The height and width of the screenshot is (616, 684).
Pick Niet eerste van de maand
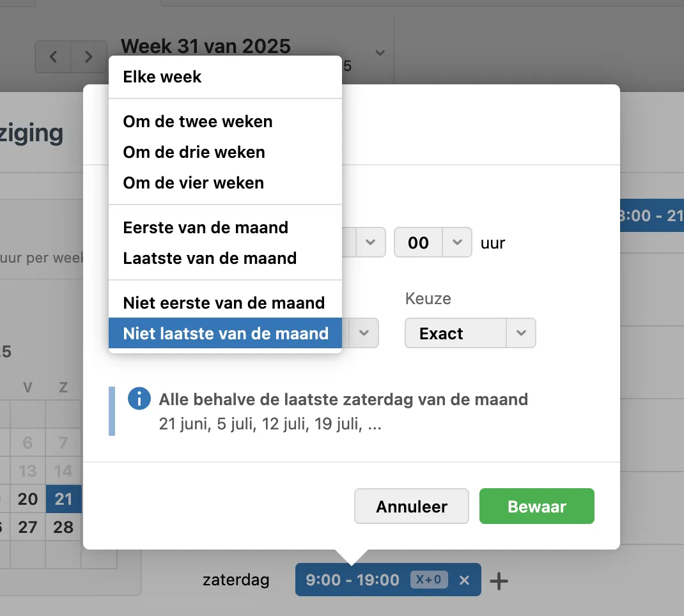click(225, 303)
